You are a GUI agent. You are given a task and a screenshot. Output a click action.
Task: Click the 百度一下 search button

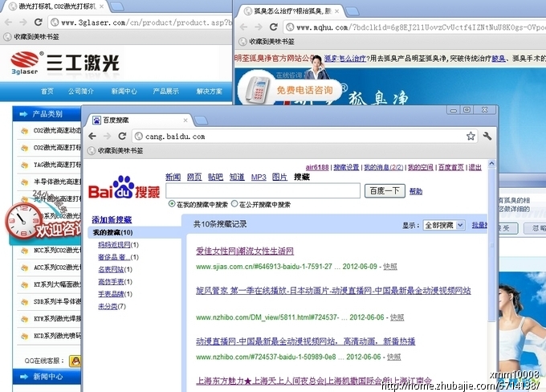385,191
